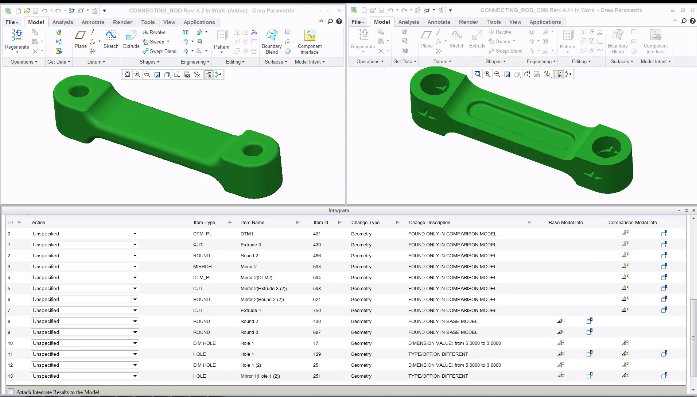Click the Repaint icon in left view toolbar
The image size is (697, 397).
coord(157,75)
